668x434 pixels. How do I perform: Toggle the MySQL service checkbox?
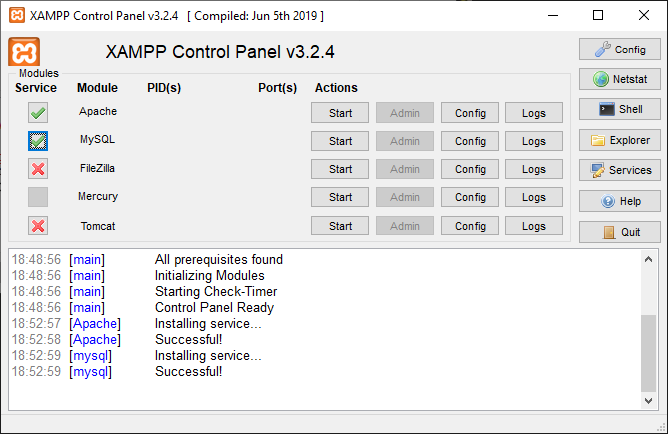[38, 141]
